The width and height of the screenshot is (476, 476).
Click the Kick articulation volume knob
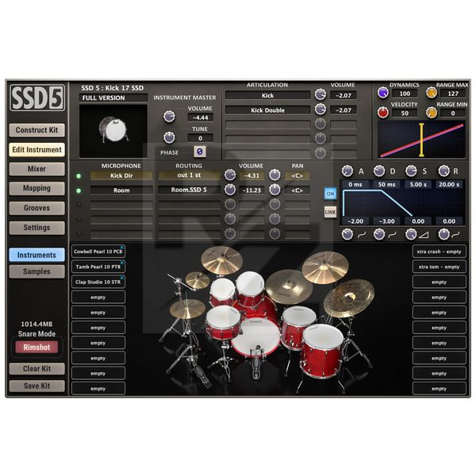click(x=321, y=94)
